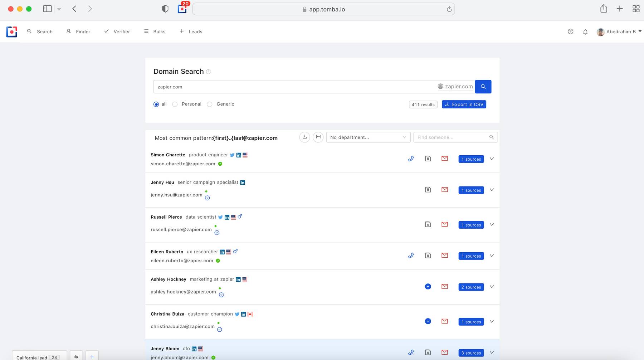Click the "Find someone..." search field
Image resolution: width=644 pixels, height=360 pixels.
pos(455,137)
